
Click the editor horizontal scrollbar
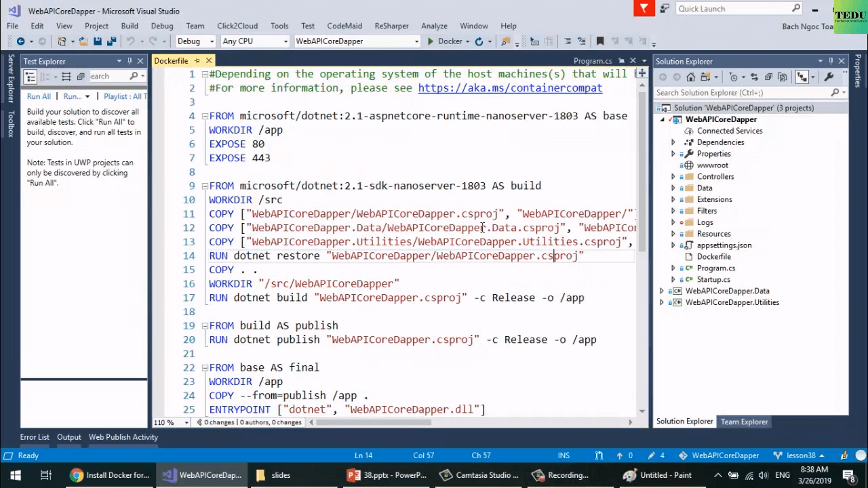tap(373, 422)
